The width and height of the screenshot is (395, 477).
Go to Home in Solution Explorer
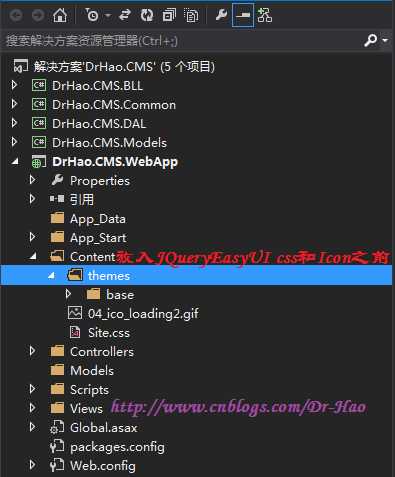pos(60,15)
